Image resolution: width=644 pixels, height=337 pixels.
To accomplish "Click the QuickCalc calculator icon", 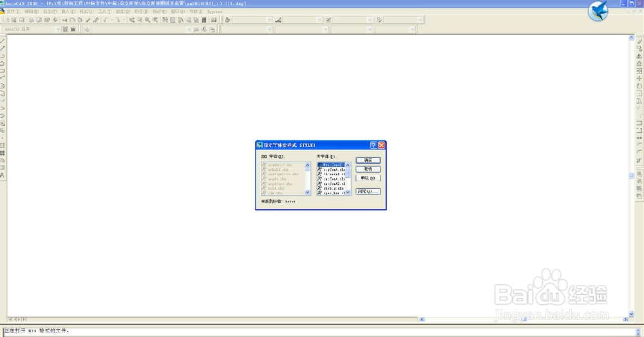I will [204, 20].
